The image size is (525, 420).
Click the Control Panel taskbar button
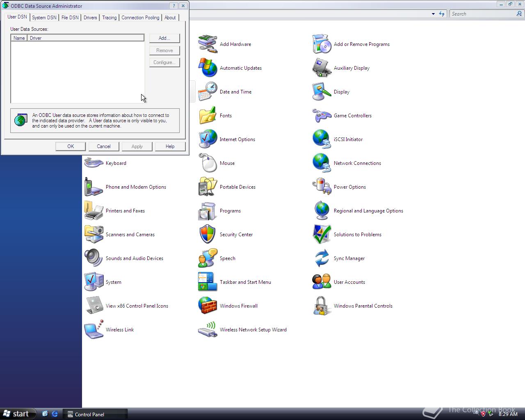tap(95, 414)
